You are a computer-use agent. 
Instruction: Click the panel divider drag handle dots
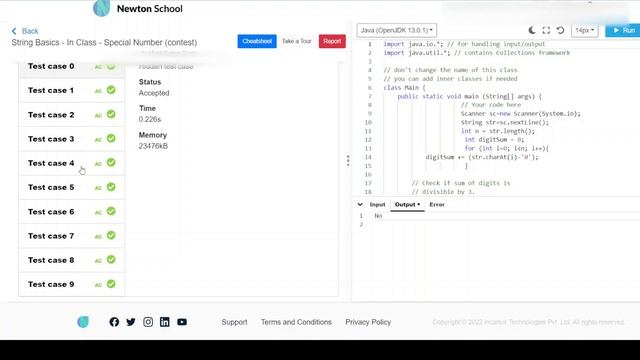click(348, 160)
